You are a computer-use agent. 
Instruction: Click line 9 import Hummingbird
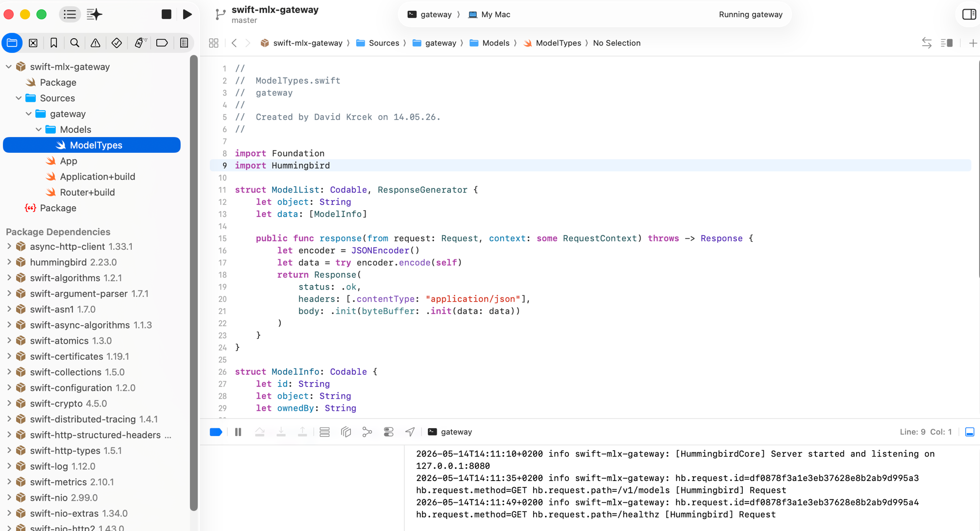[282, 166]
